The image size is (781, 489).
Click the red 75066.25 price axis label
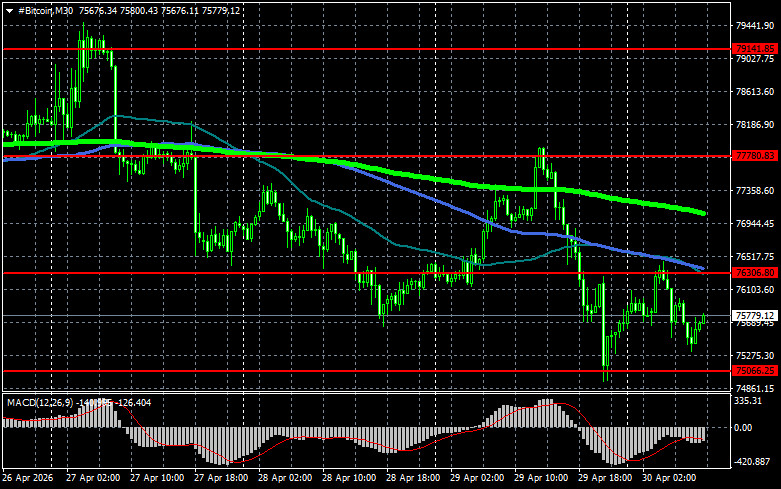pyautogui.click(x=755, y=370)
